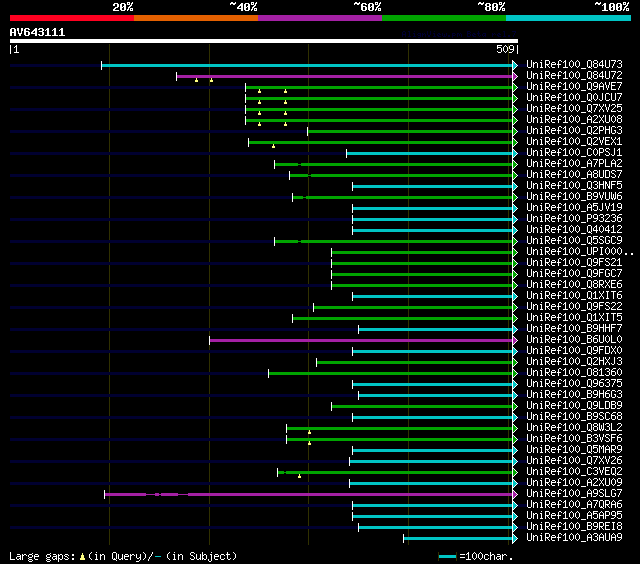640x564 pixels.
Task: Click the white query sequence bar
Action: 264,41
